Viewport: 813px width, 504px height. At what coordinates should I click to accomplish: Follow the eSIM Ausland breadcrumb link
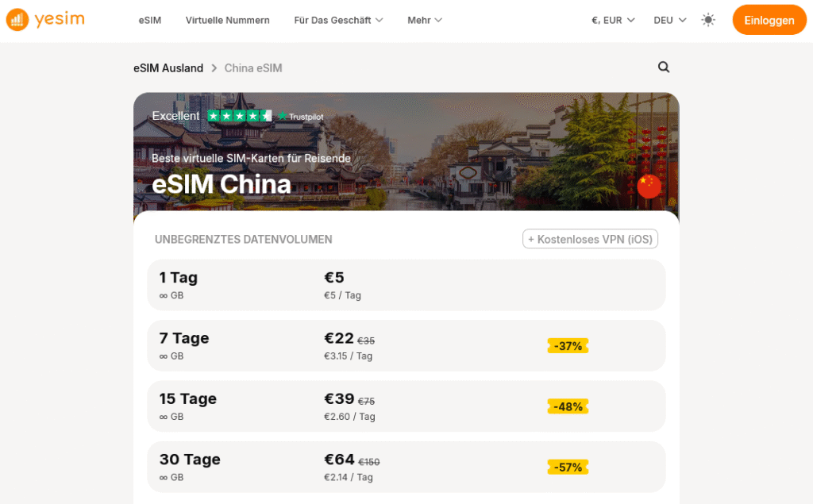click(168, 68)
